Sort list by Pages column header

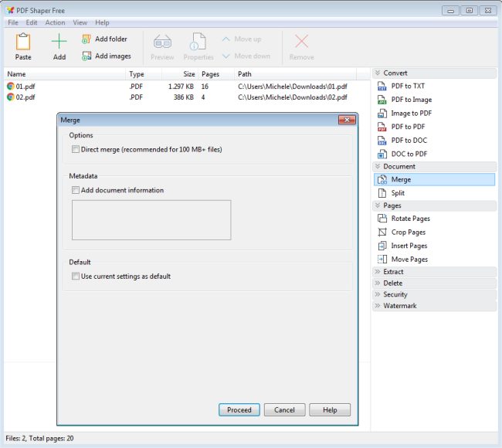(216, 74)
